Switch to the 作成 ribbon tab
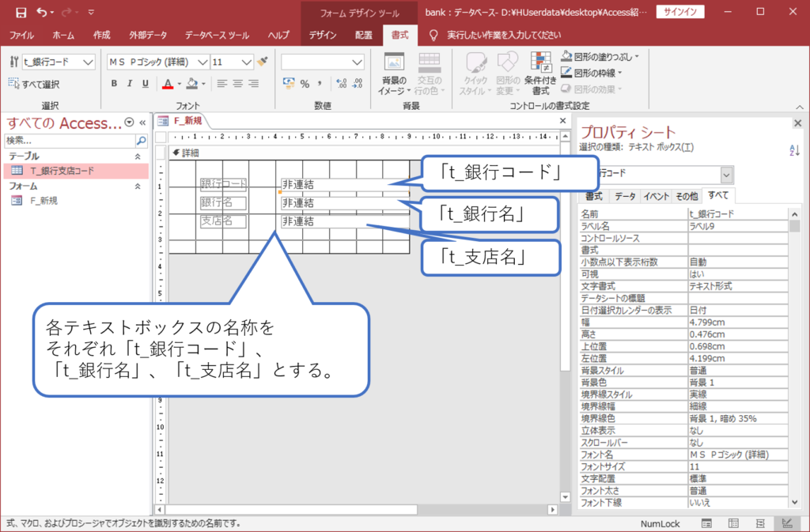Image resolution: width=810 pixels, height=532 pixels. point(101,35)
